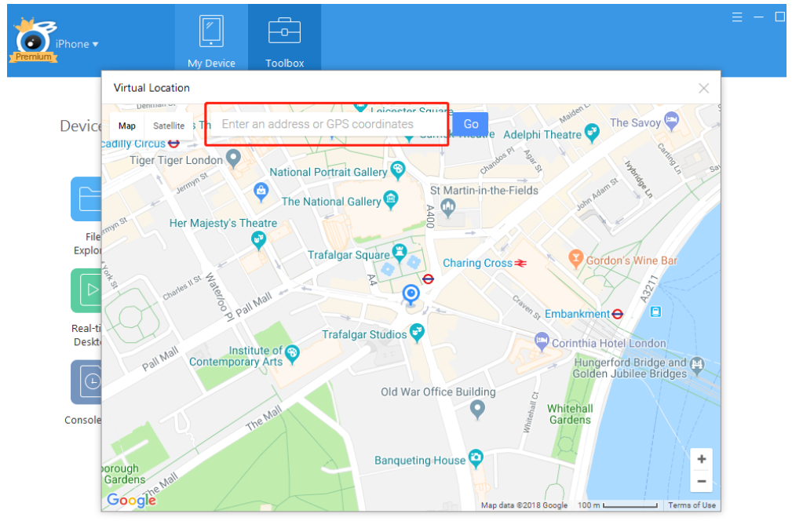Click the Piccadilly Circus underground icon
792x532 pixels.
pos(173,144)
